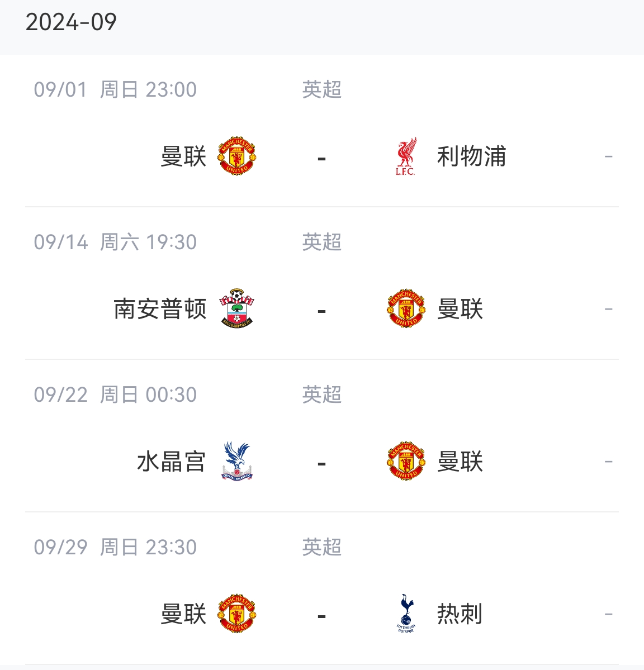This screenshot has width=644, height=670.
Task: Click Manchester United crest in Tottenham match
Action: tap(236, 614)
